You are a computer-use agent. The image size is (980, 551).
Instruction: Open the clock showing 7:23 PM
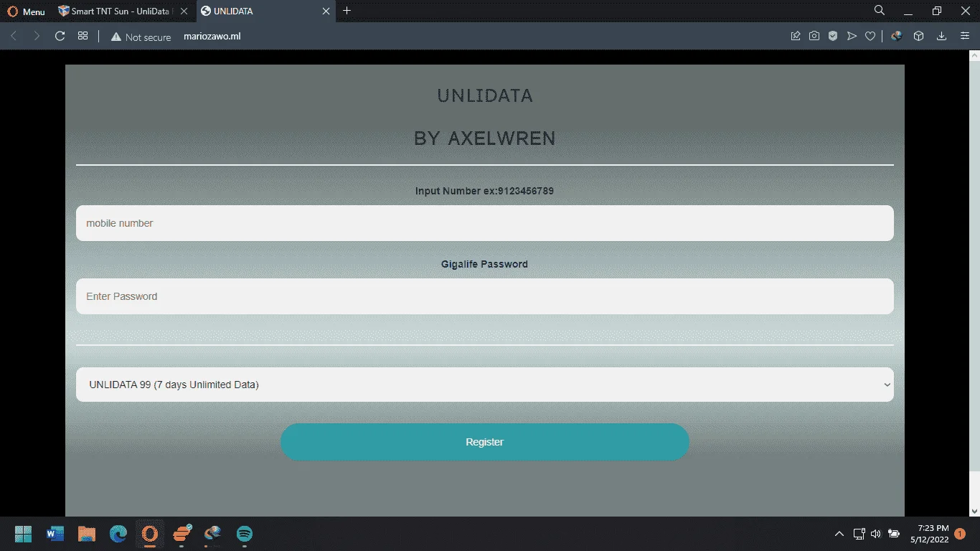[x=928, y=534]
